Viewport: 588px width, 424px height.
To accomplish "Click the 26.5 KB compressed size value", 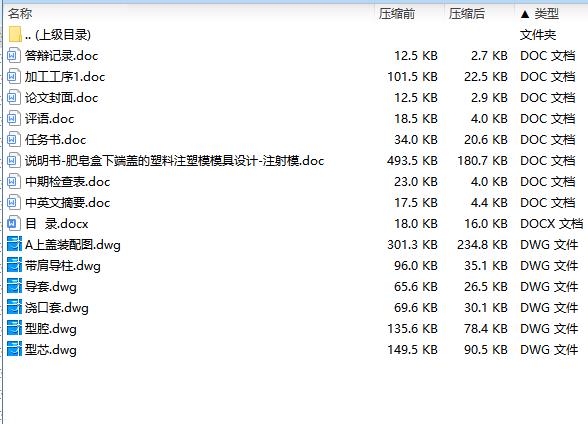I will (486, 287).
